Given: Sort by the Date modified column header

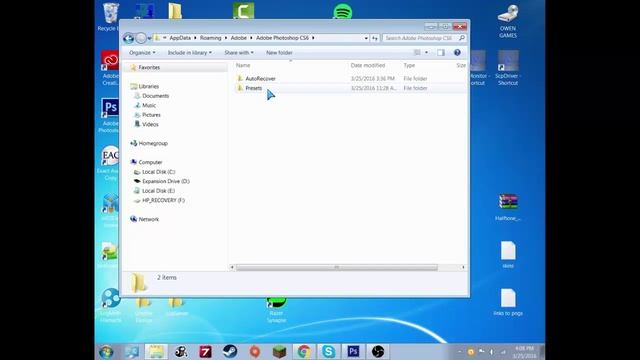Looking at the screenshot, I should click(368, 65).
